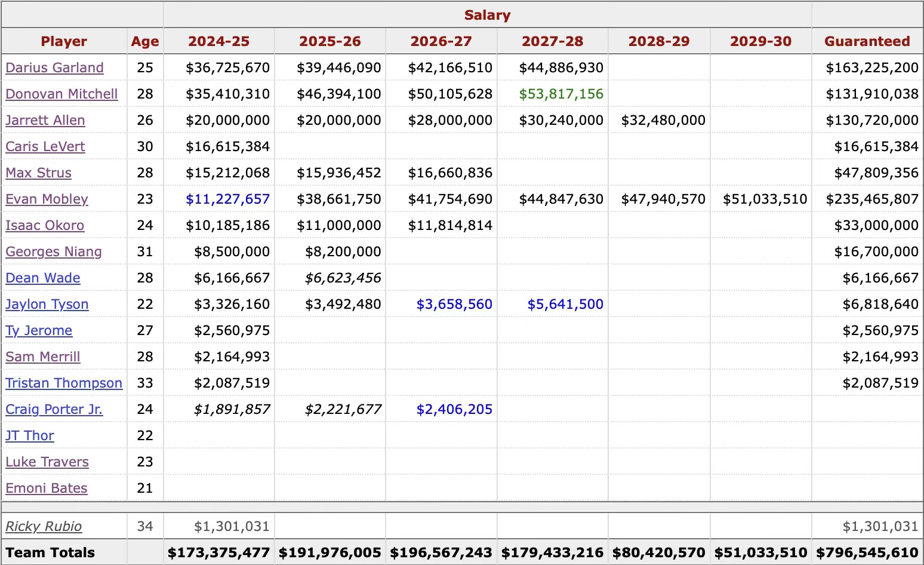Sort by 2026-27 salary column header
924x565 pixels.
pos(441,41)
